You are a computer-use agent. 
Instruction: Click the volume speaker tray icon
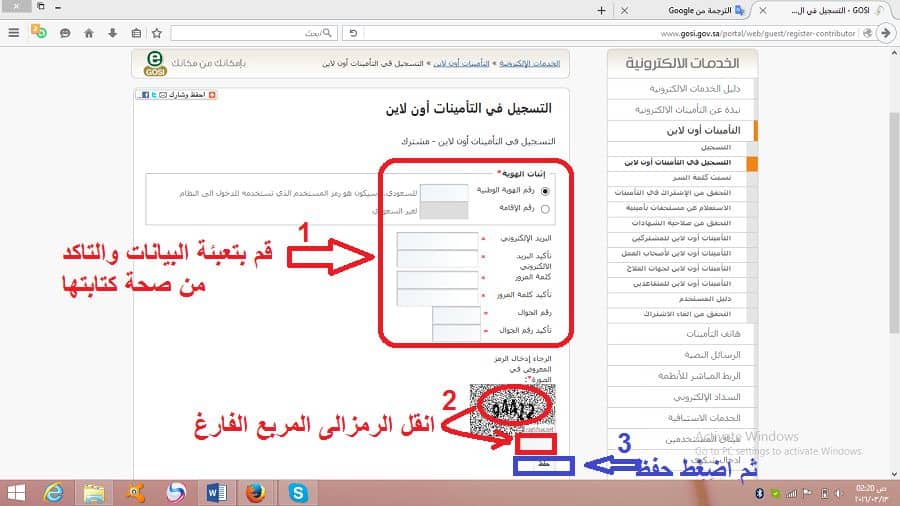[x=839, y=493]
